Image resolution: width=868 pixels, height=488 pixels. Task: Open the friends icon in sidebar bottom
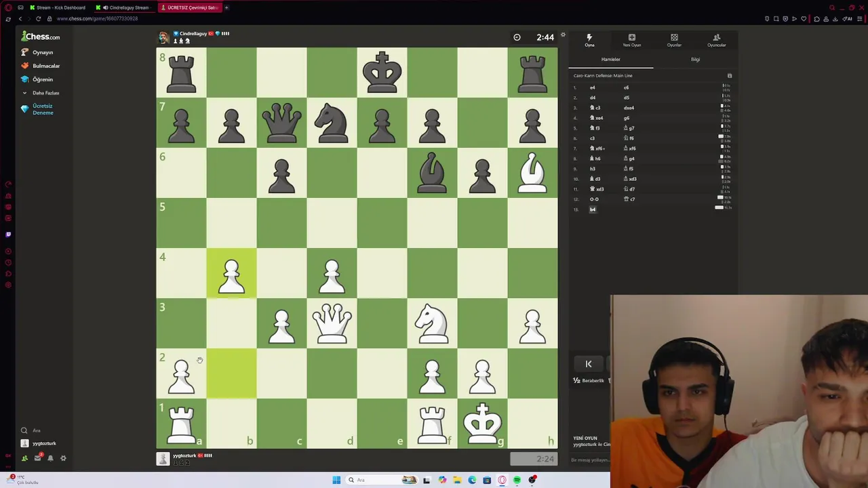point(24,458)
